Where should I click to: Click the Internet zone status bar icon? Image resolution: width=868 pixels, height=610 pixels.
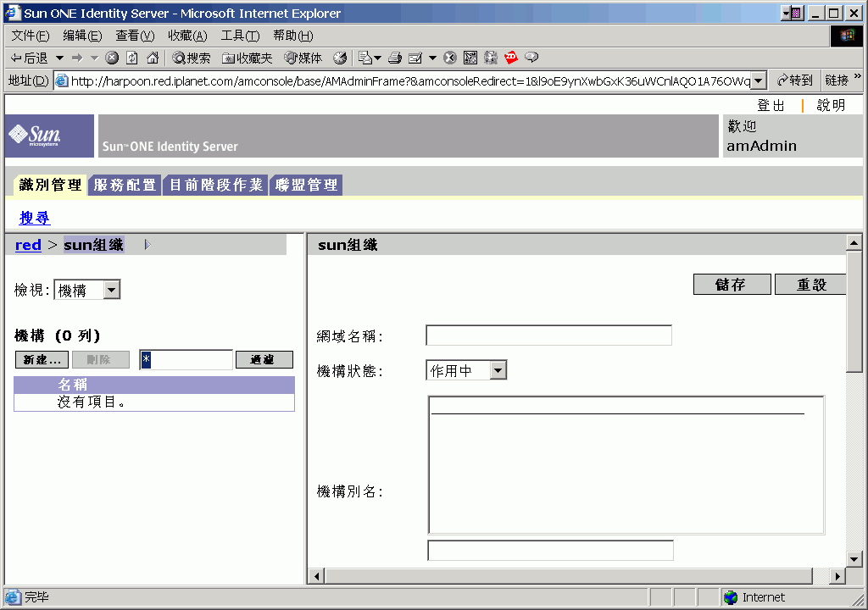(x=731, y=597)
